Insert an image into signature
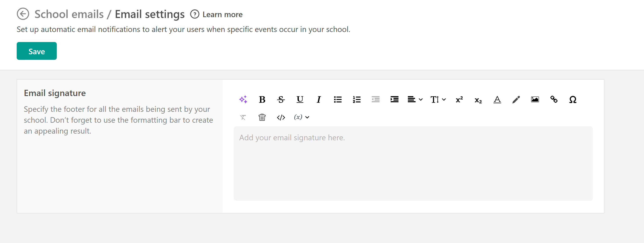Image resolution: width=644 pixels, height=243 pixels. point(535,99)
